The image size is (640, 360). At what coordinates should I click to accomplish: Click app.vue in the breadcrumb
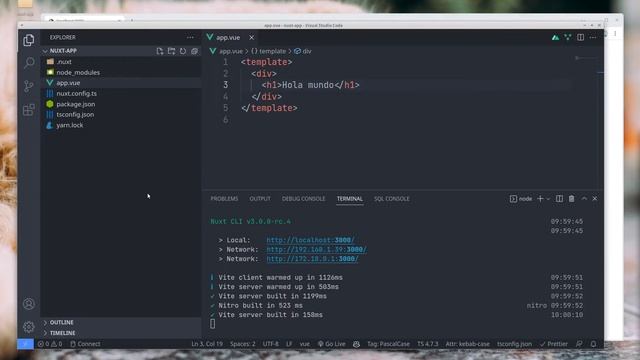point(231,51)
